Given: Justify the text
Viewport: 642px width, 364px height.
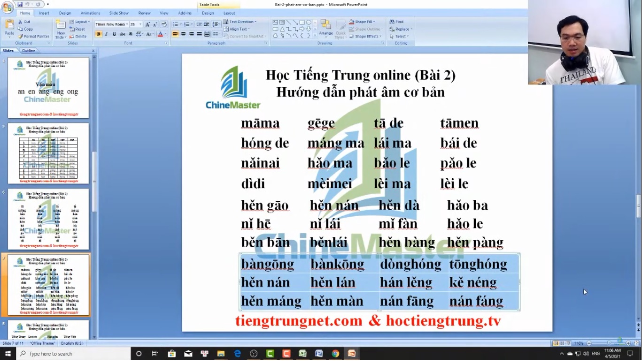Looking at the screenshot, I should [199, 34].
